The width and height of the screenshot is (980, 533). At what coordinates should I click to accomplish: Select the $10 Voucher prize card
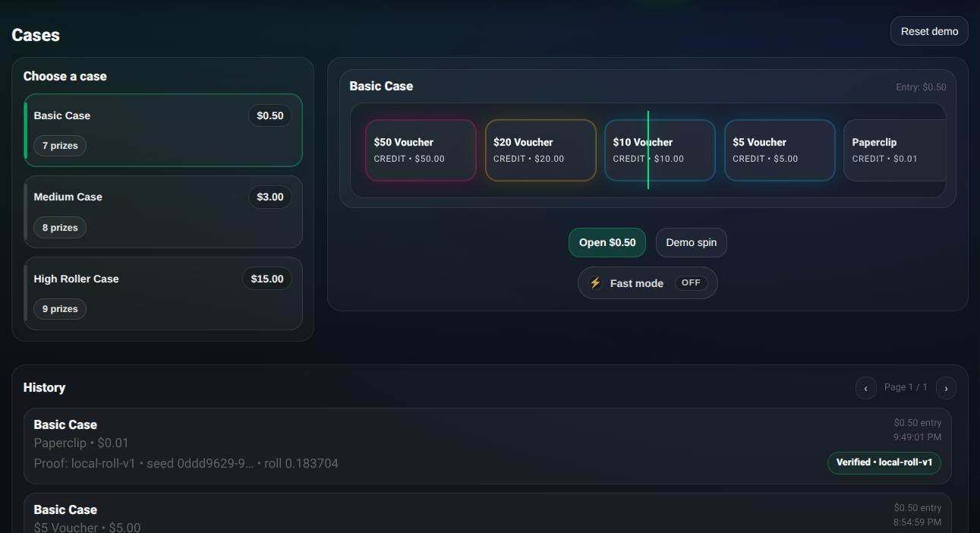click(x=660, y=150)
